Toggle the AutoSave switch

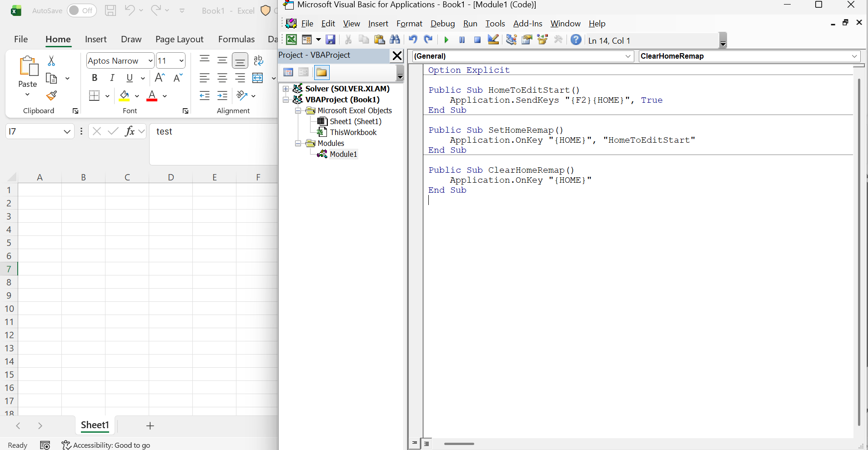[81, 10]
